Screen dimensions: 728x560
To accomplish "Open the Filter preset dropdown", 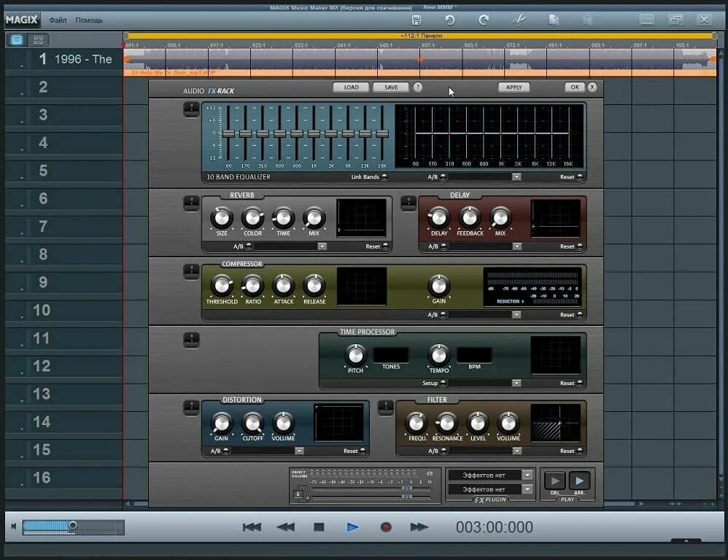I will tap(516, 451).
